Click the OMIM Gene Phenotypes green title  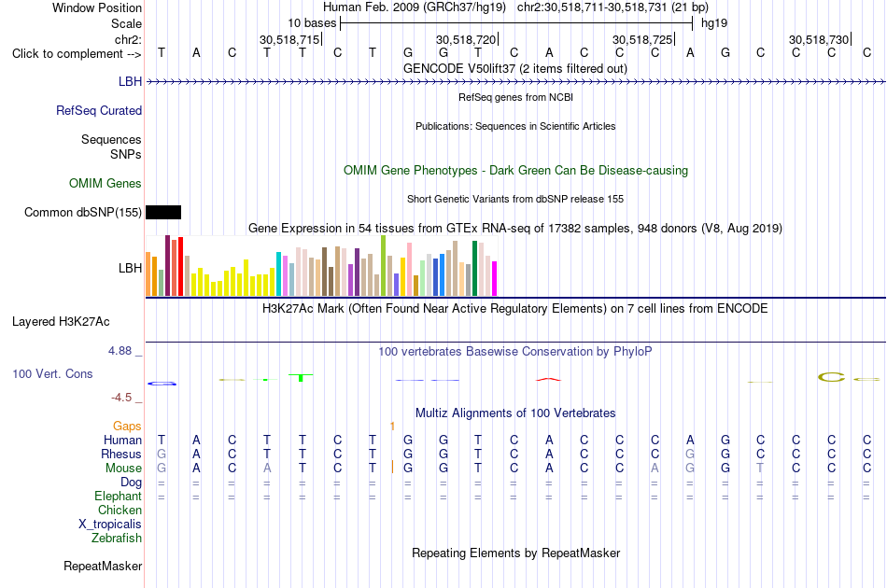515,170
